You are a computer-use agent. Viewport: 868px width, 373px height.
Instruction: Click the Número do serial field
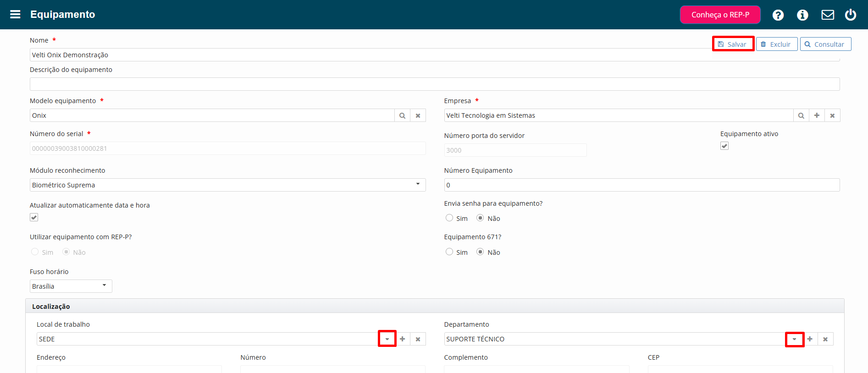pos(227,148)
